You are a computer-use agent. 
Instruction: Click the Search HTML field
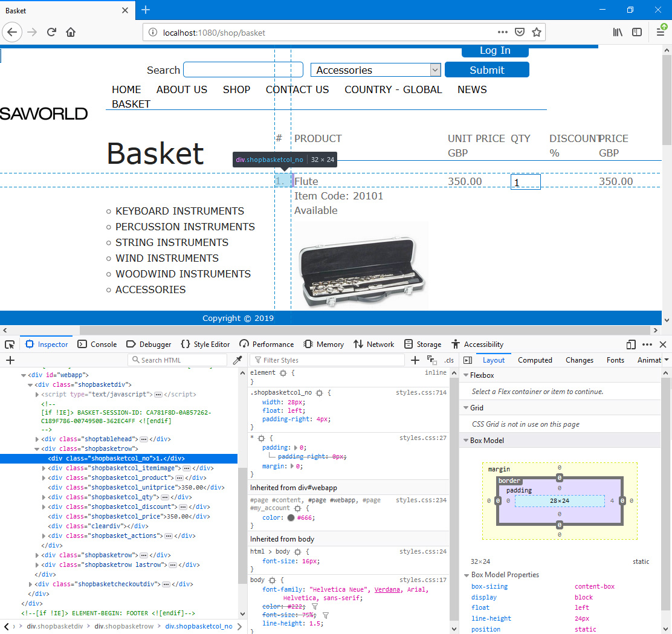click(177, 360)
